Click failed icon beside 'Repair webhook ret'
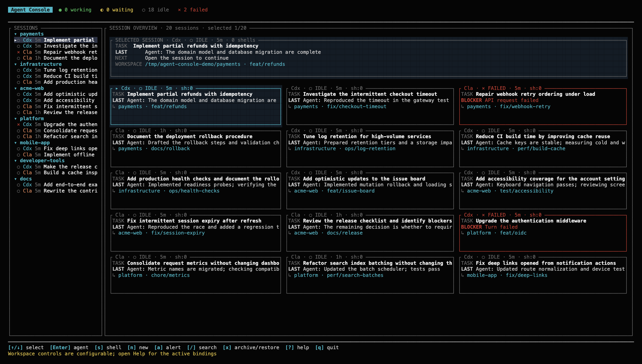The image size is (642, 364). (19, 52)
